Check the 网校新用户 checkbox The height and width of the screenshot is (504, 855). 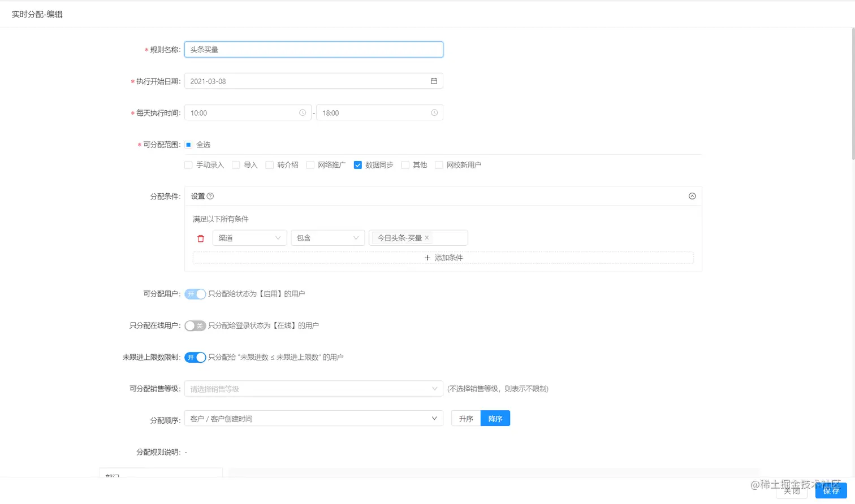[439, 165]
